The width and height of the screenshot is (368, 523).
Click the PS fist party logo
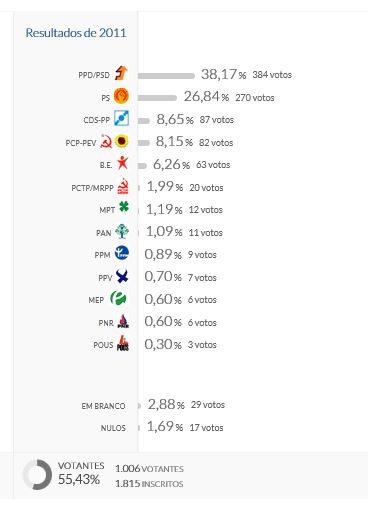(121, 96)
